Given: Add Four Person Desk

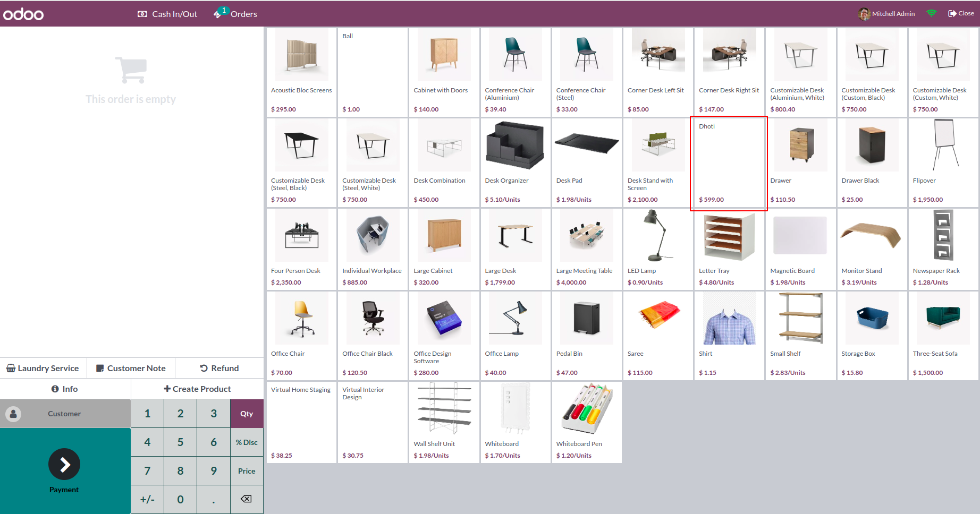Looking at the screenshot, I should [x=302, y=249].
